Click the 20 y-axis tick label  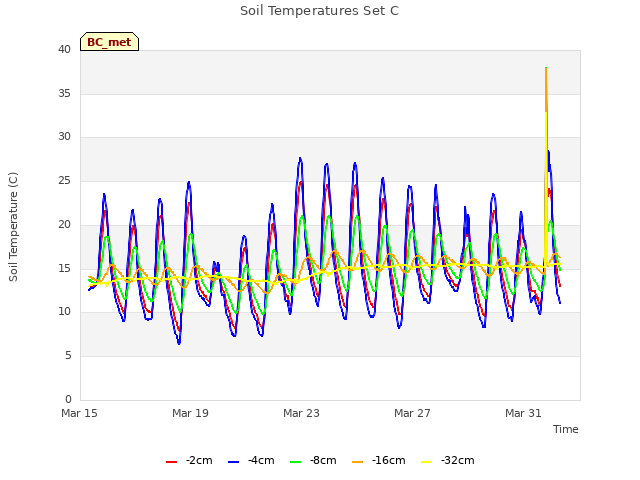[x=64, y=224]
